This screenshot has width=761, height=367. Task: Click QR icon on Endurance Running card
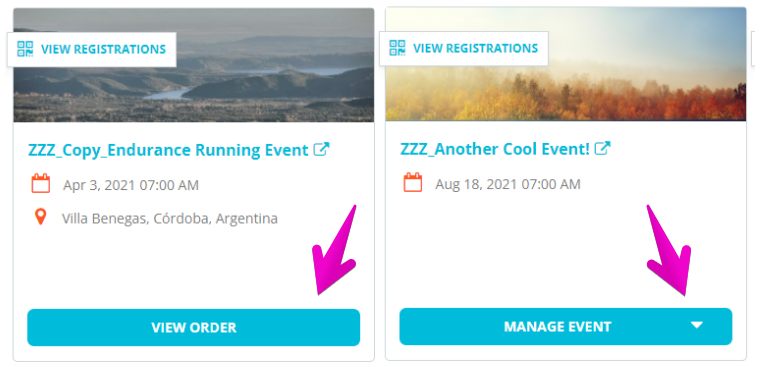[x=25, y=49]
